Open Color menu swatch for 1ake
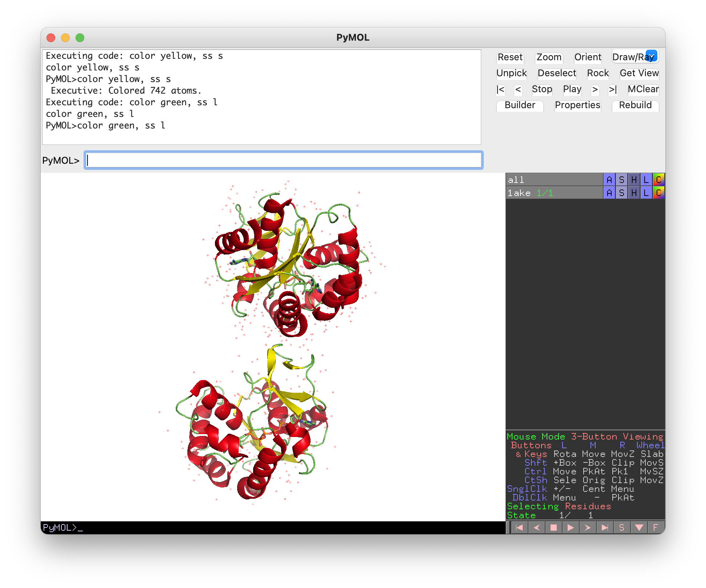The image size is (706, 588). tap(658, 193)
